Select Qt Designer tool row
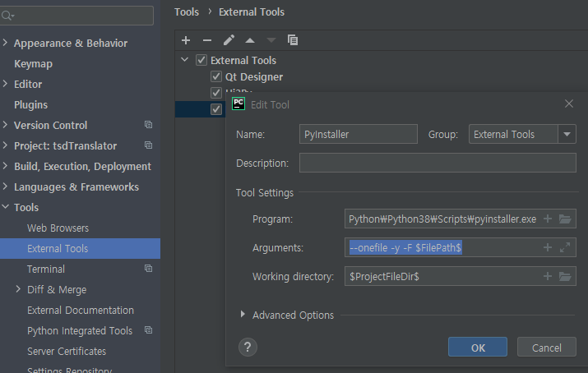Viewport: 588px width, 373px height. 254,76
